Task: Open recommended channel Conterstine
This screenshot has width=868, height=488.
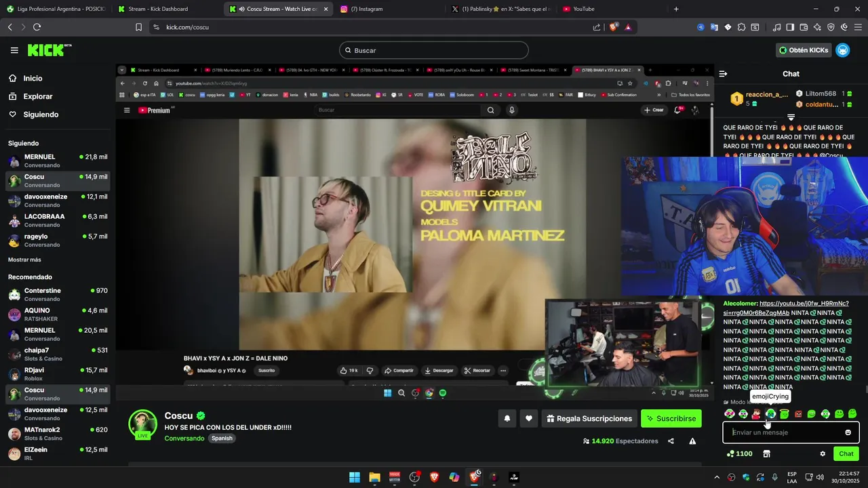Action: click(58, 294)
